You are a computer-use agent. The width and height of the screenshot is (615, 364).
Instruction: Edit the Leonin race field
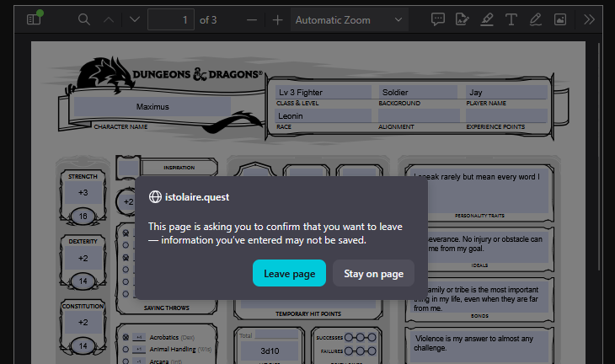coord(324,115)
